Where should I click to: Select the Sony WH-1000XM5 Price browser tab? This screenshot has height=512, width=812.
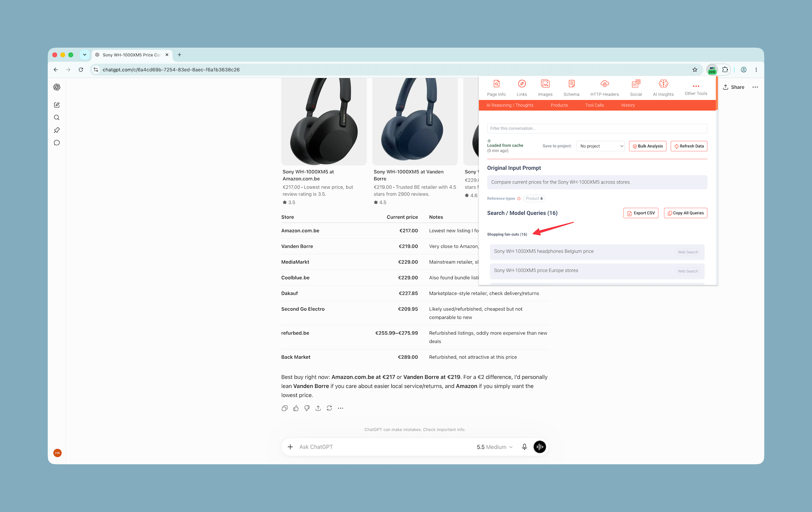tap(132, 55)
